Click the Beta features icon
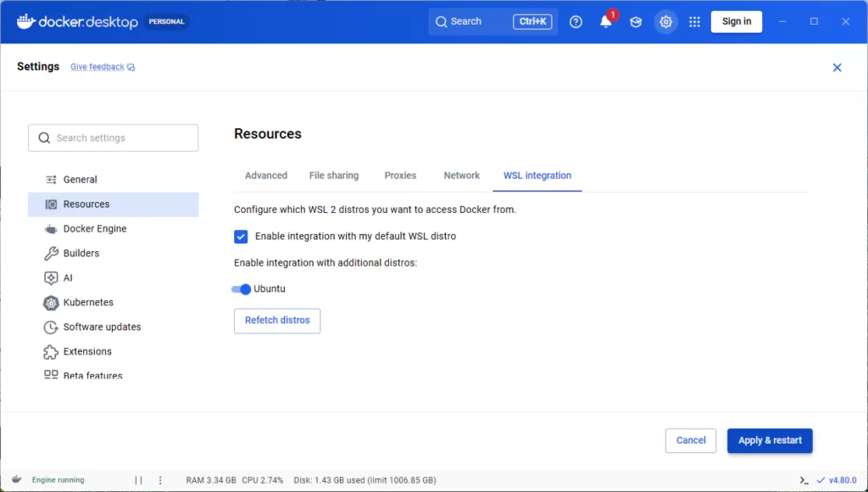The width and height of the screenshot is (868, 492). [x=51, y=375]
